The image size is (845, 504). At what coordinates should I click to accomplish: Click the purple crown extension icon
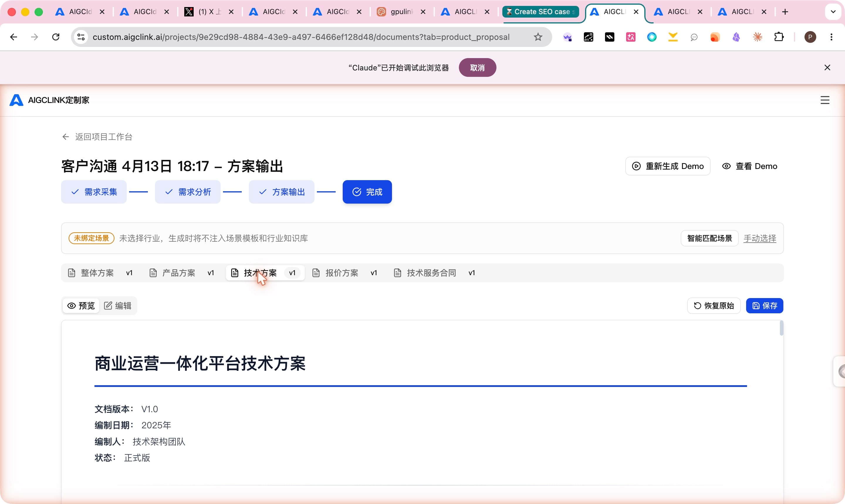coord(567,37)
